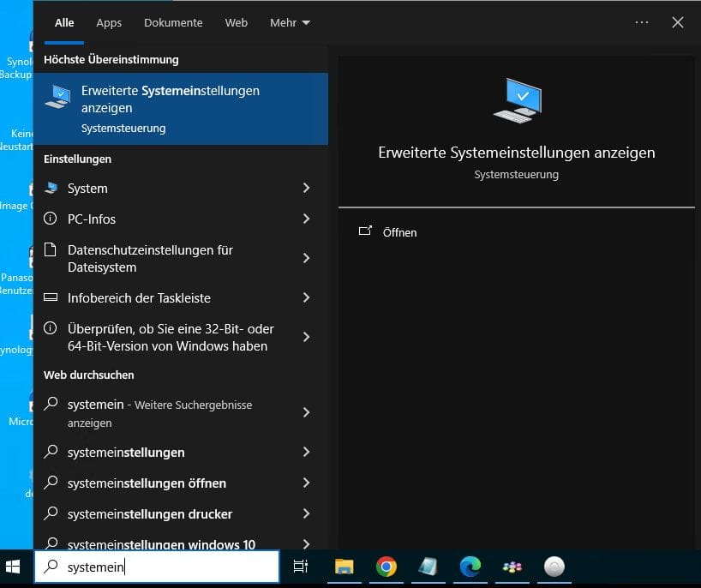Click inside the search input field
Viewport: 701px width, 588px height.
154,567
